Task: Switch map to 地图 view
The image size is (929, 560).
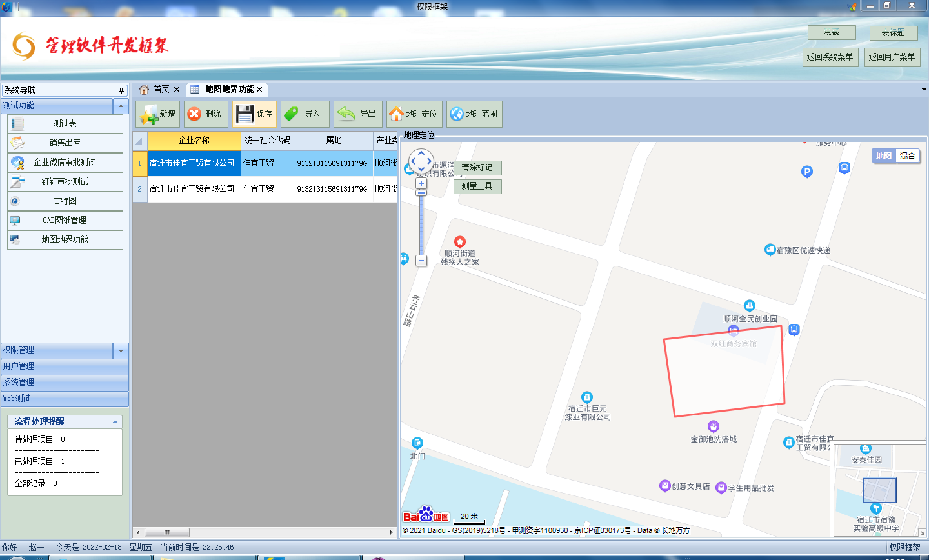Action: [x=883, y=156]
